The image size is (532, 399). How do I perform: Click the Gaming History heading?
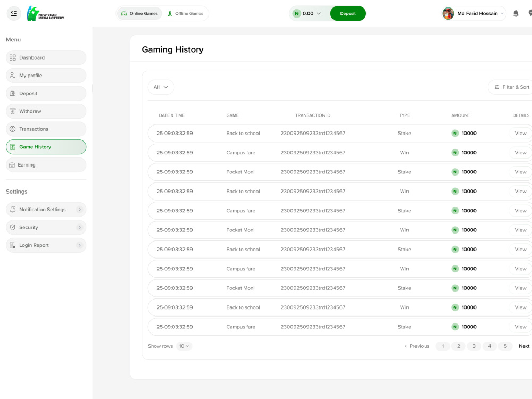coord(172,49)
